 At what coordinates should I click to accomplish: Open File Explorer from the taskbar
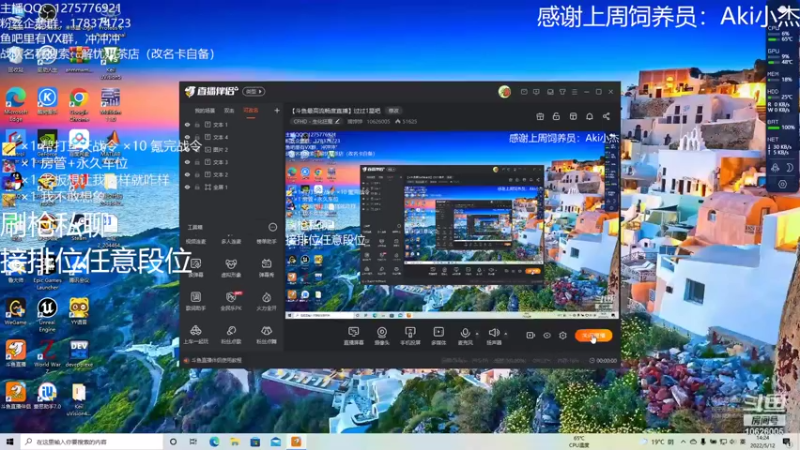pyautogui.click(x=235, y=442)
